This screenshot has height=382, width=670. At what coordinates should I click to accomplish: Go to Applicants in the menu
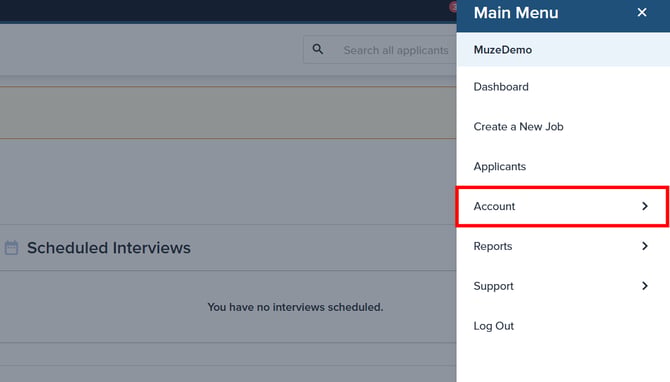coord(563,166)
